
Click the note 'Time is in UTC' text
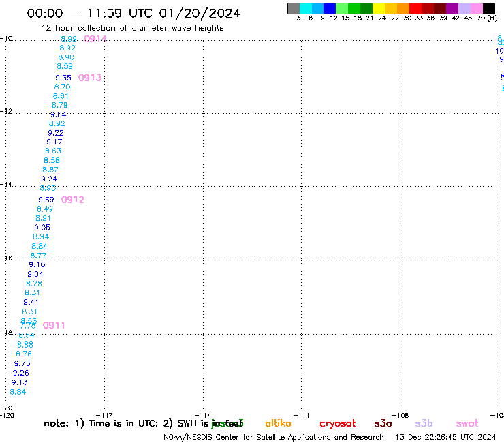[123, 423]
